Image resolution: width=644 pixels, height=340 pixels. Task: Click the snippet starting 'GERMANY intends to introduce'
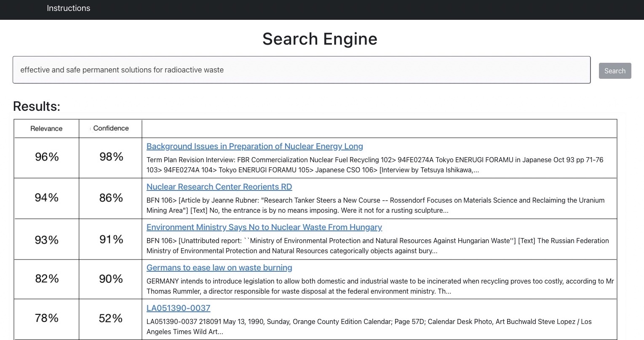(379, 286)
